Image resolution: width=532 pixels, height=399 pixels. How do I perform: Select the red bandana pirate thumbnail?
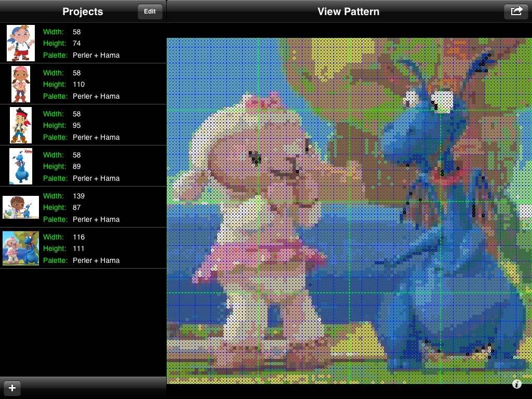tap(21, 125)
